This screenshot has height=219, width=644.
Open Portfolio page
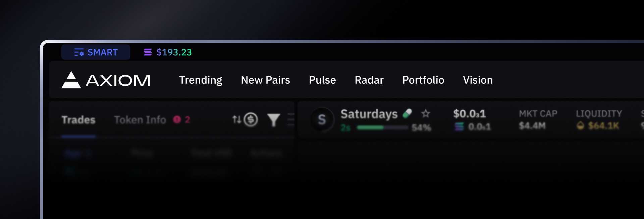pyautogui.click(x=423, y=80)
